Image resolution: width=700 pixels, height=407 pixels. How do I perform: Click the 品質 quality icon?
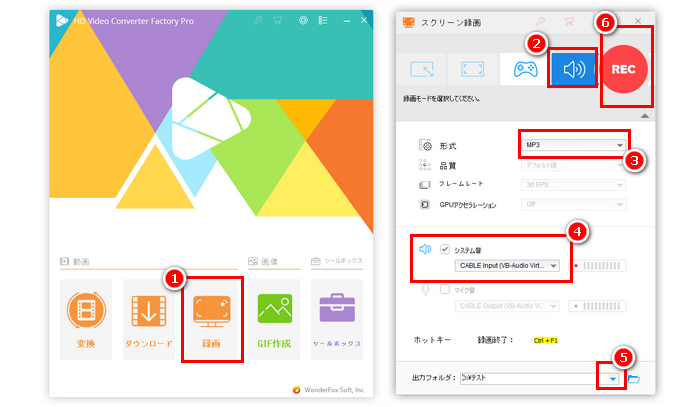coord(425,165)
